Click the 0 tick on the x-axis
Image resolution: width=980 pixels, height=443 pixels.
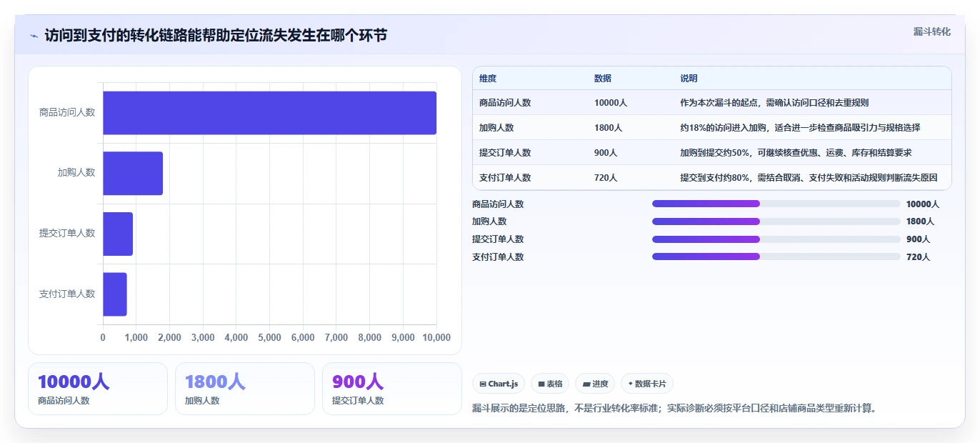pos(103,337)
